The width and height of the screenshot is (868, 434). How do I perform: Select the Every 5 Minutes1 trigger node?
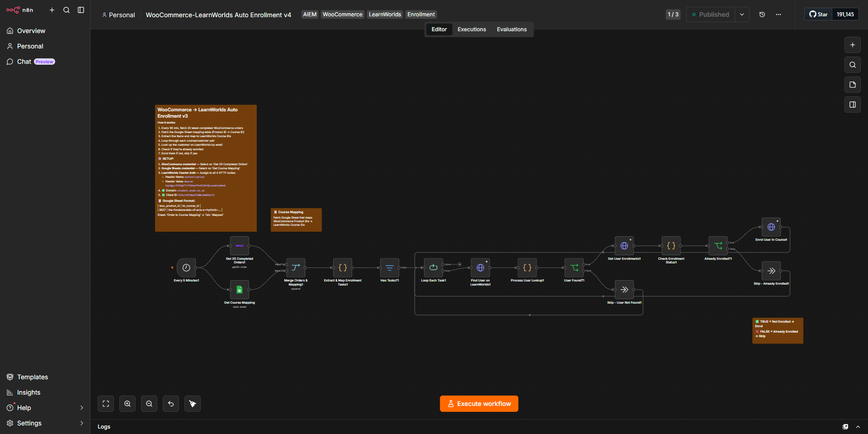point(186,268)
